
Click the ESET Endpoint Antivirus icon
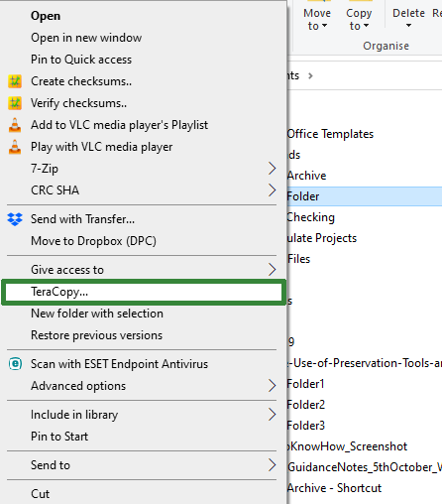[x=15, y=364]
